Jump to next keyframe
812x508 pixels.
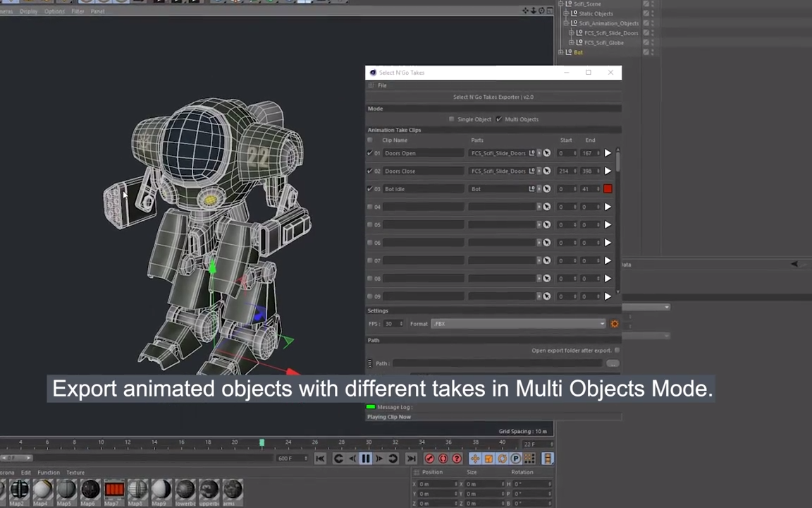click(393, 459)
